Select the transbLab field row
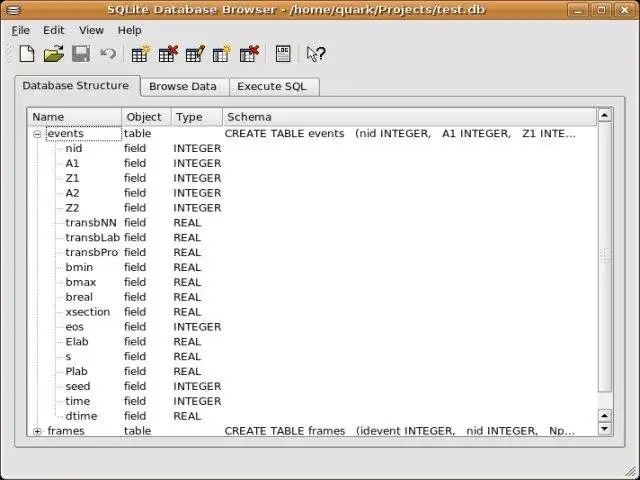640x480 pixels. 312,238
